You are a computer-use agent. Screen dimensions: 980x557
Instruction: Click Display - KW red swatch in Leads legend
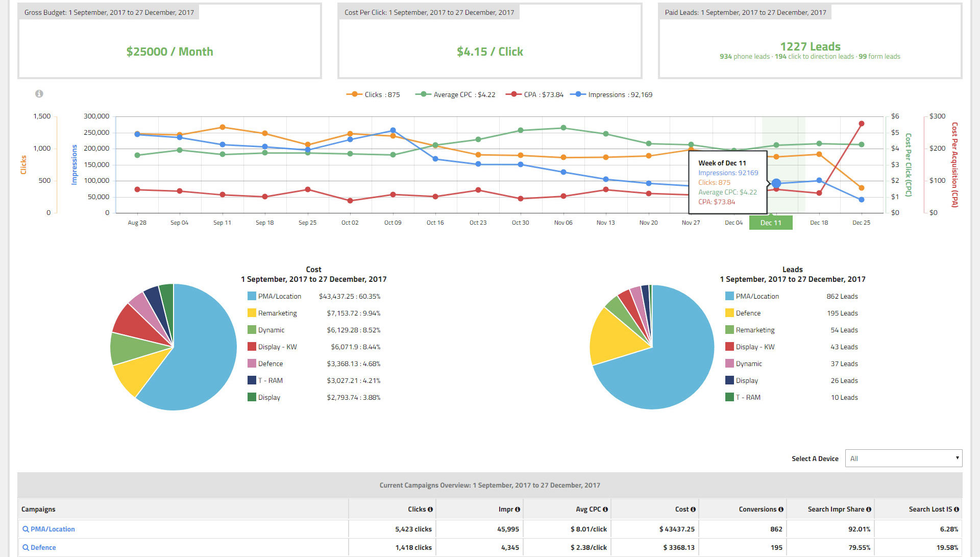pos(729,347)
